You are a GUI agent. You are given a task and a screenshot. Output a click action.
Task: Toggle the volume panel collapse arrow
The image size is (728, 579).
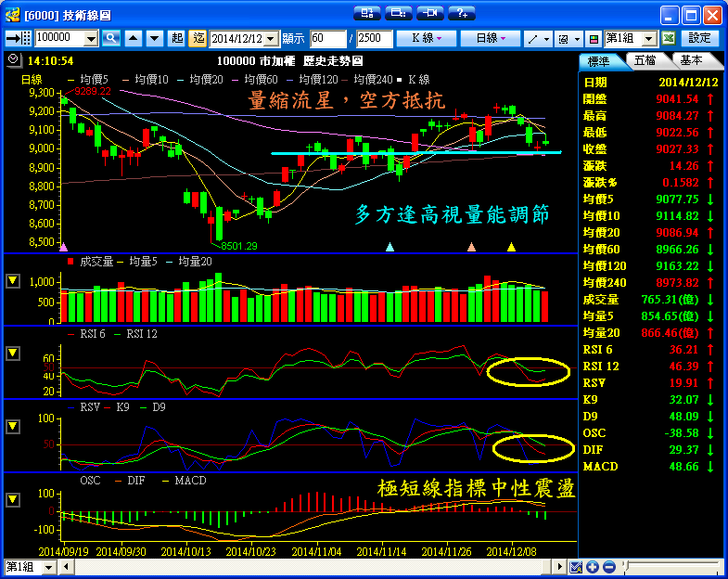12,281
